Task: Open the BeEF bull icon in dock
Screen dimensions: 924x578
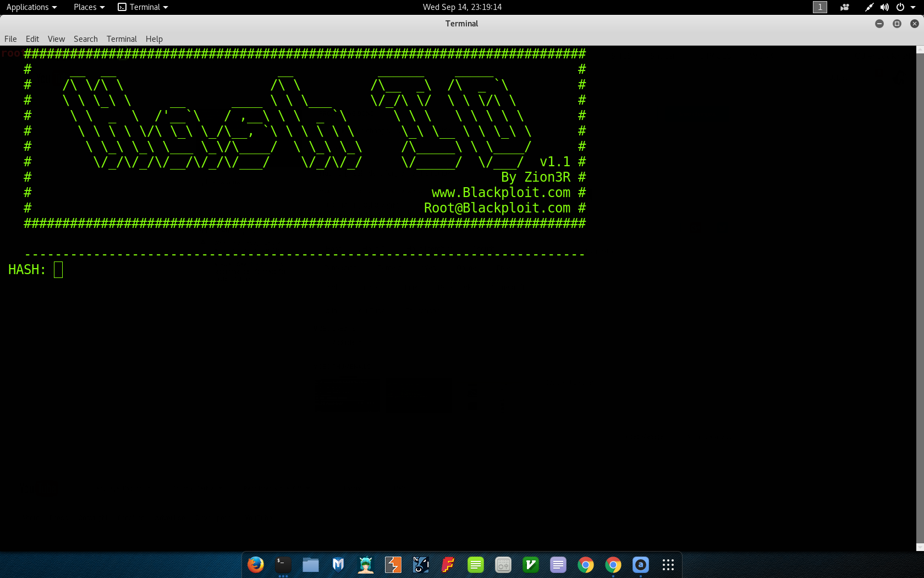Action: 421,565
